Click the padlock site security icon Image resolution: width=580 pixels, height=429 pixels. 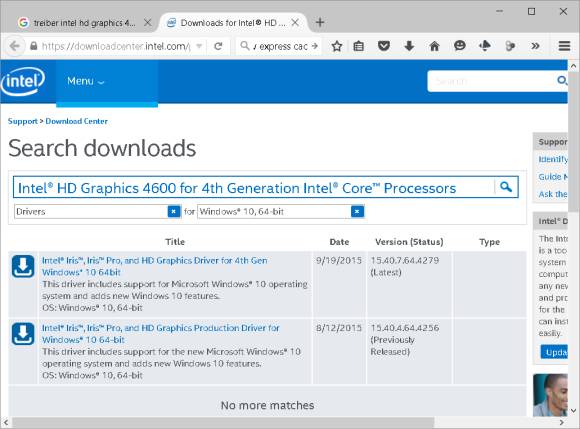tap(34, 46)
